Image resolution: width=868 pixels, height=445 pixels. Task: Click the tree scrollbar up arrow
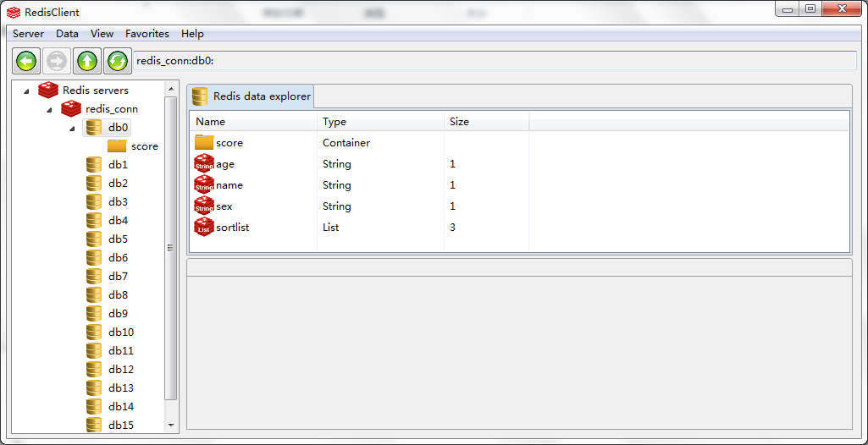coord(170,89)
